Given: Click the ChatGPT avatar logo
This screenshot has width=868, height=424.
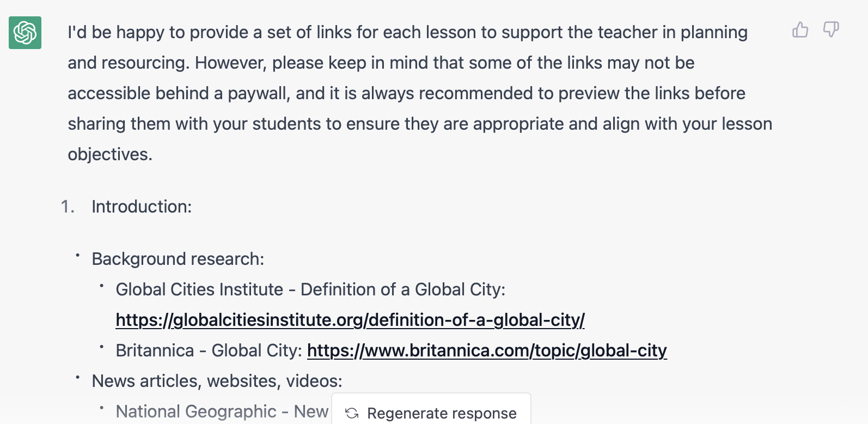Looking at the screenshot, I should tap(25, 33).
